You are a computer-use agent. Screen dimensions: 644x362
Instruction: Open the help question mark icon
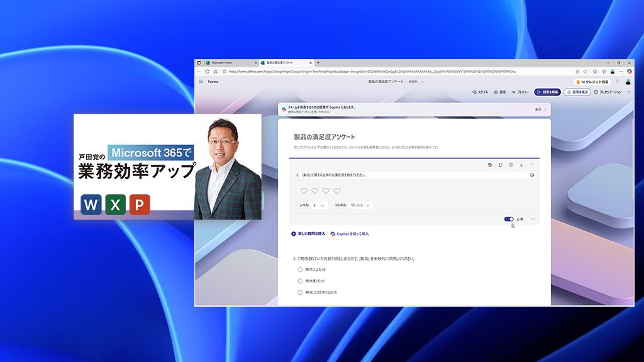click(616, 82)
